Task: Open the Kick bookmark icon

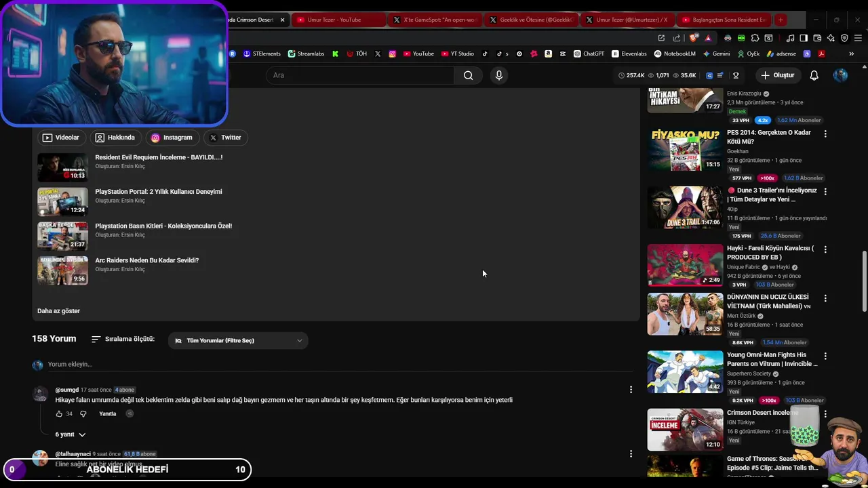Action: [335, 54]
